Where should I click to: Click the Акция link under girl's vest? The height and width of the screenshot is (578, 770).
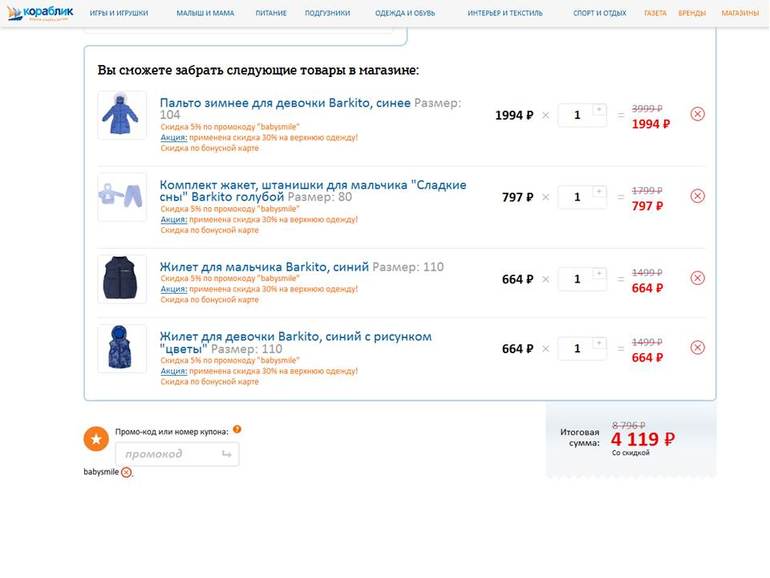[173, 371]
